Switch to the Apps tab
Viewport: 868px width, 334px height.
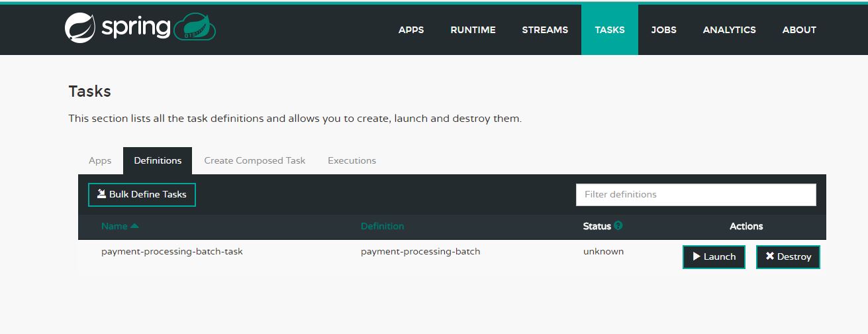pos(100,160)
